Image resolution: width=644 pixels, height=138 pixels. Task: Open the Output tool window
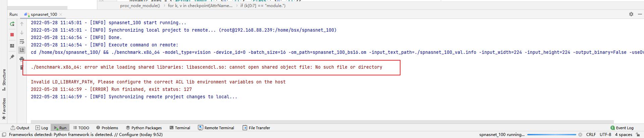(20, 128)
